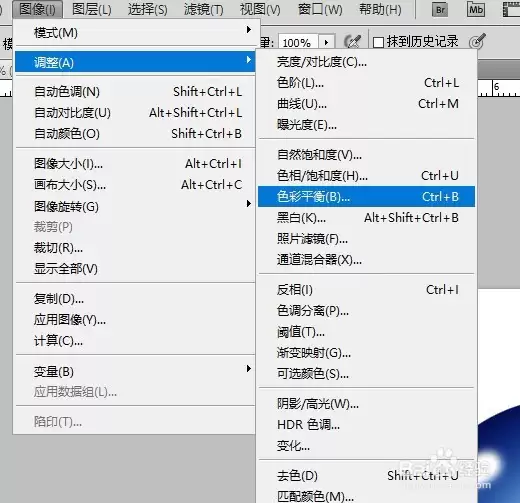Launch Adobe Bridge via the Br icon
The image size is (520, 503).
tap(440, 10)
